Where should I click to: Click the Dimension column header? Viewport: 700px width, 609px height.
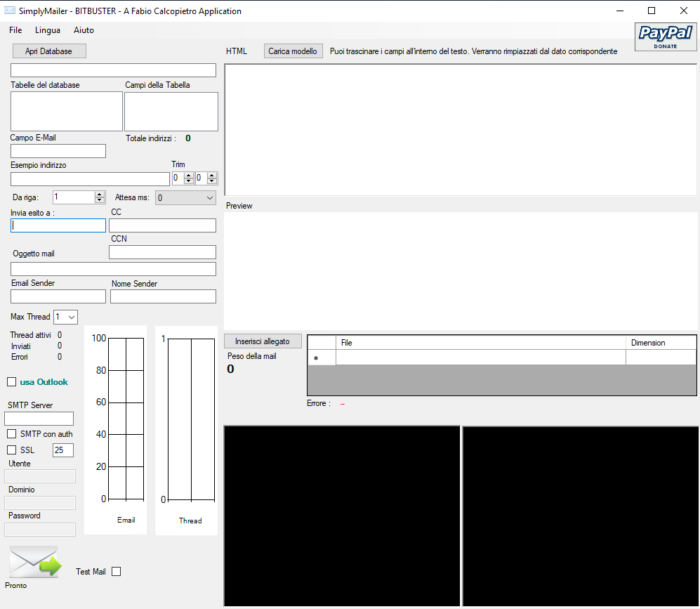661,343
